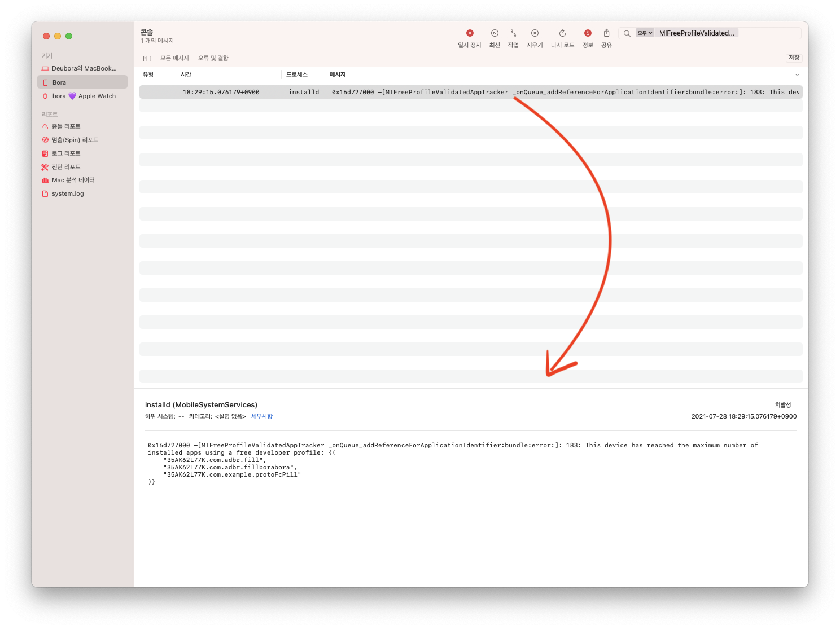Open the 모두 search scope dropdown
The height and width of the screenshot is (629, 840).
tap(645, 33)
